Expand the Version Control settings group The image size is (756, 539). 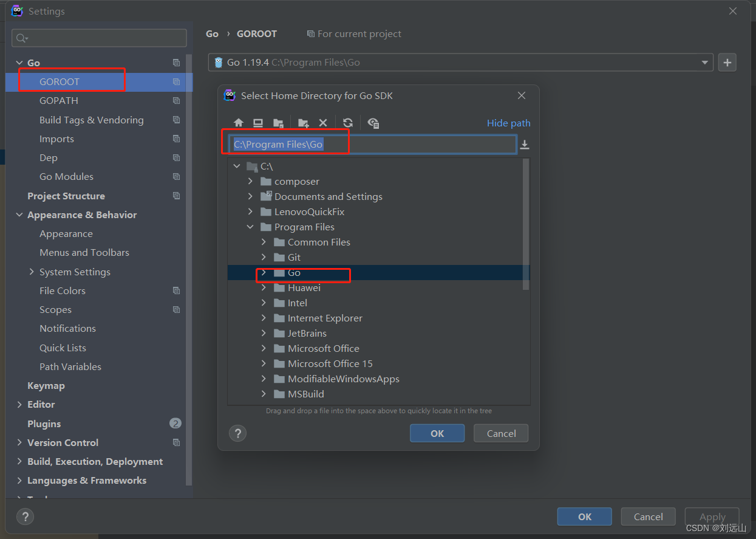pos(19,442)
